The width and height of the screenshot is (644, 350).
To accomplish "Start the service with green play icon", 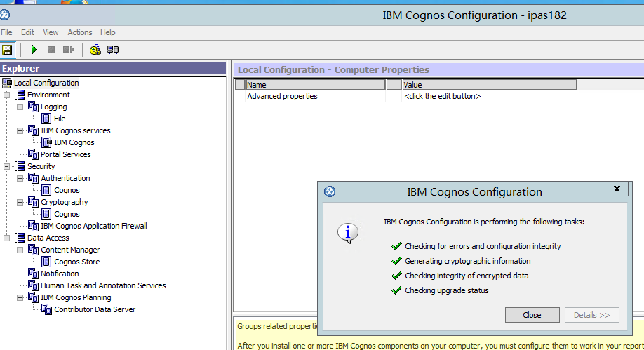I will coord(34,50).
